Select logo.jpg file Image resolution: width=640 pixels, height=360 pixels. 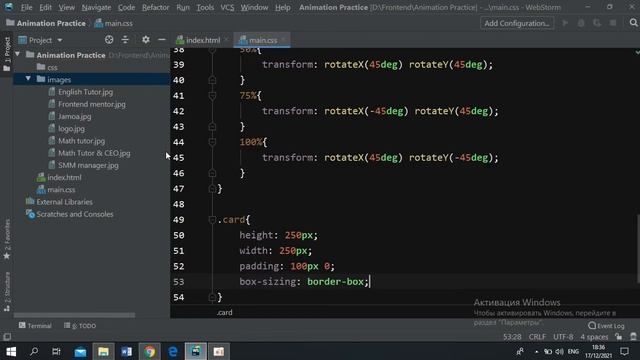pos(71,129)
